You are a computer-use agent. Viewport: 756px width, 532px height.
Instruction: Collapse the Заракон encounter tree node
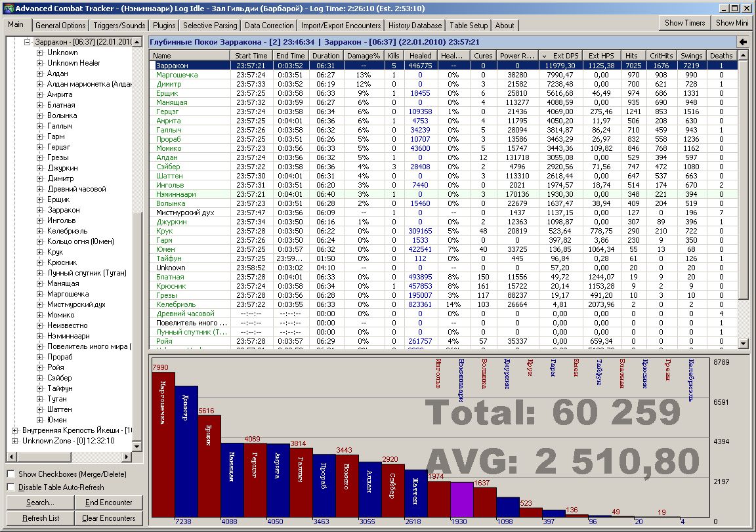(28, 43)
